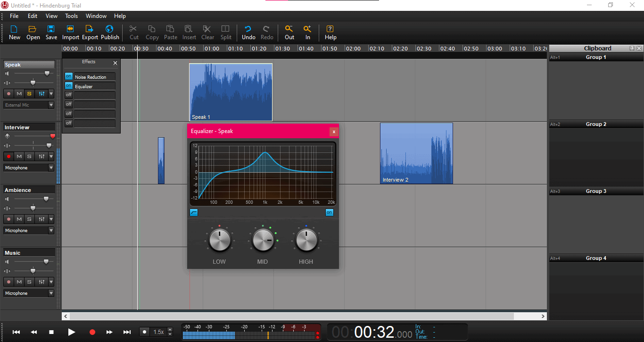This screenshot has width=644, height=342.
Task: Open the Window menu
Action: click(x=96, y=16)
